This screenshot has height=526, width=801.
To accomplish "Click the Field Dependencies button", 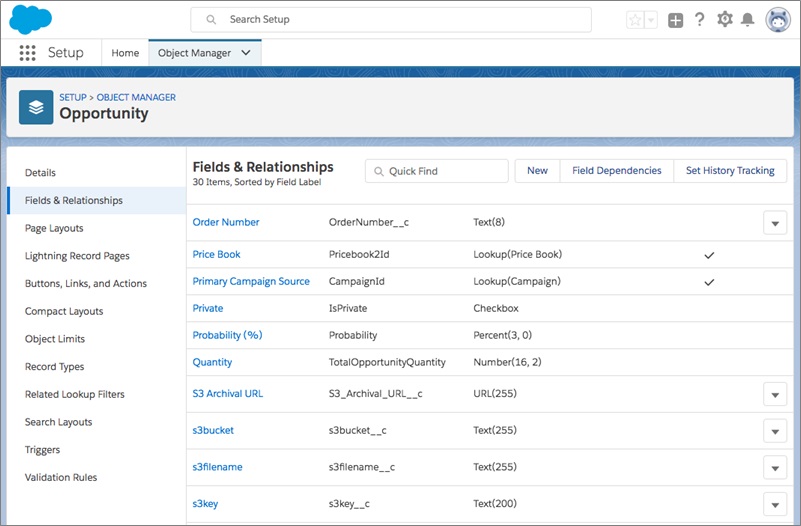I will tap(617, 171).
